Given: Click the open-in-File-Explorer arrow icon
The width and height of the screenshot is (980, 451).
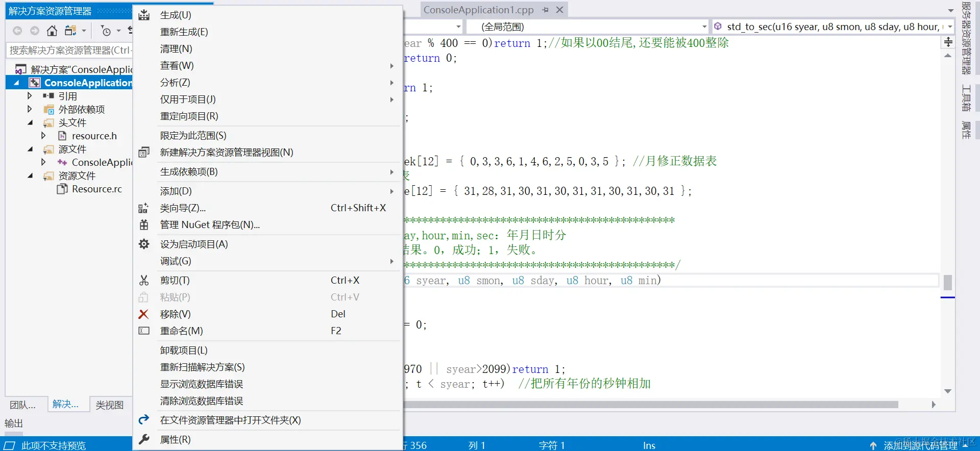Looking at the screenshot, I should (144, 419).
